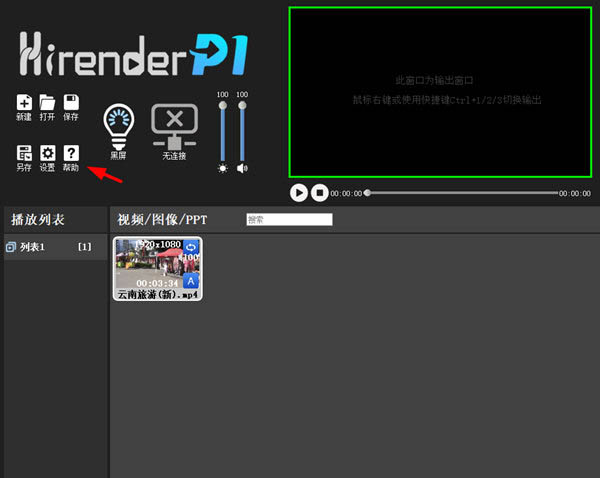Toggle loop icon on video thumbnail
Screen dimensions: 600x478
(x=191, y=247)
